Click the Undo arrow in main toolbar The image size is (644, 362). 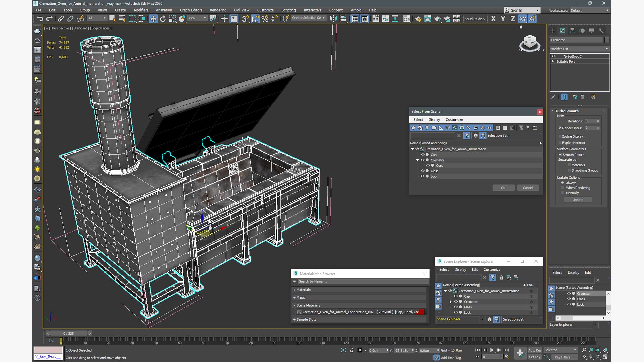[40, 19]
